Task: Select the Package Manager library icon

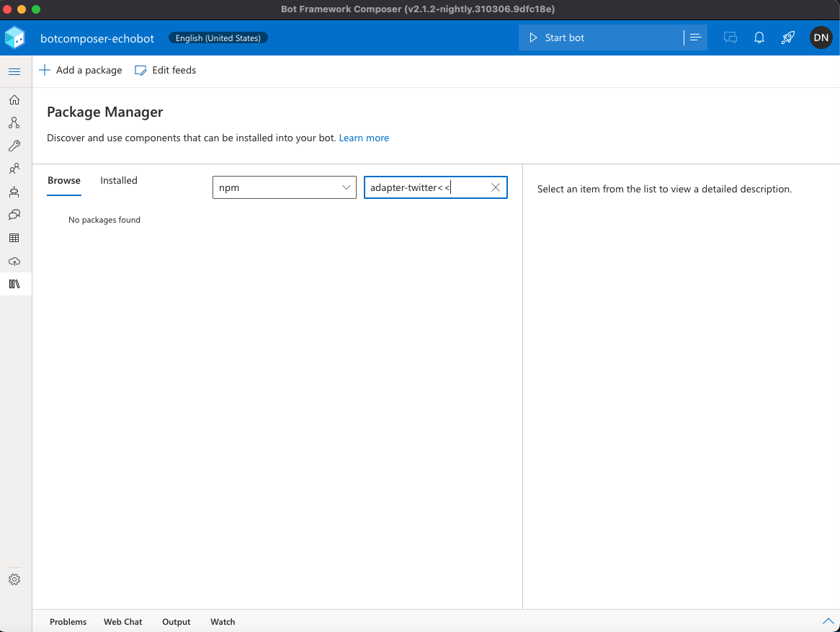Action: click(x=14, y=284)
